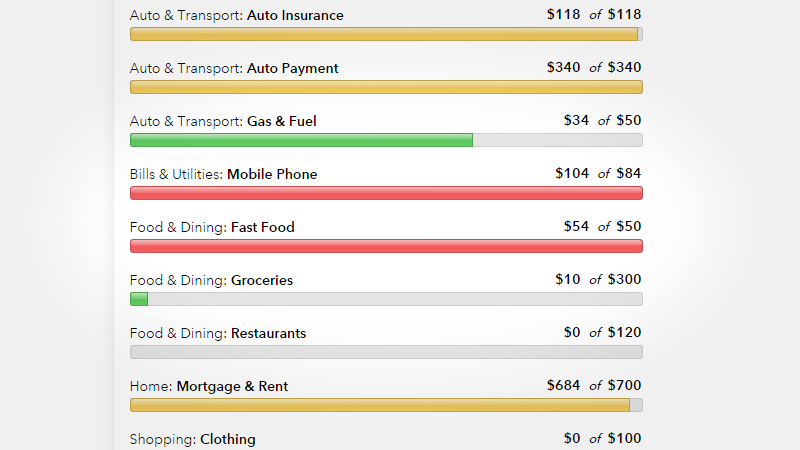Select the Auto Payment budget label
800x450 pixels.
click(x=234, y=68)
